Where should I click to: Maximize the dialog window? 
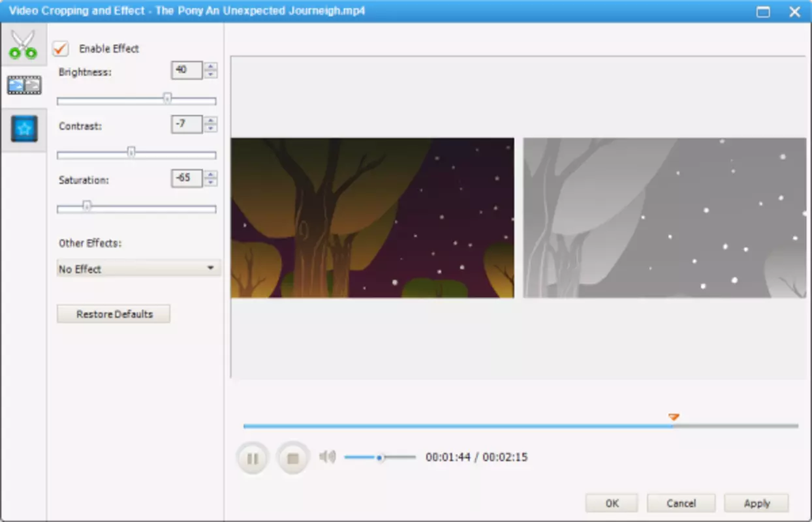point(762,11)
